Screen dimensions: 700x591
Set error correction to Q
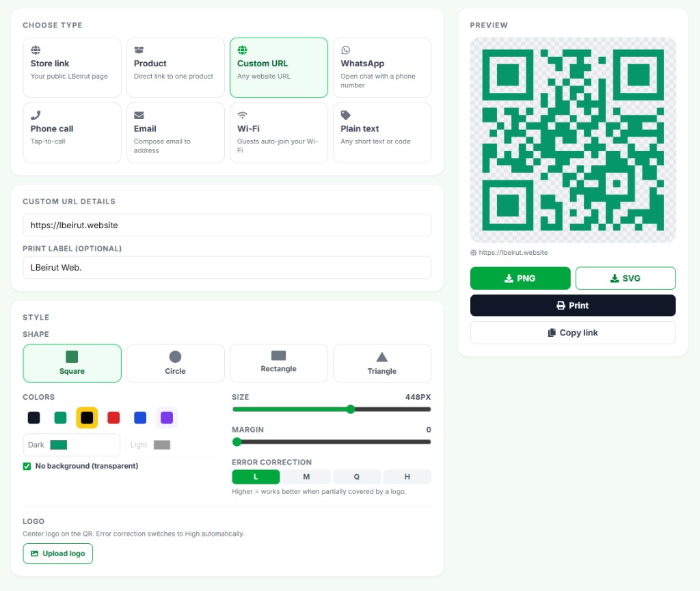tap(357, 477)
